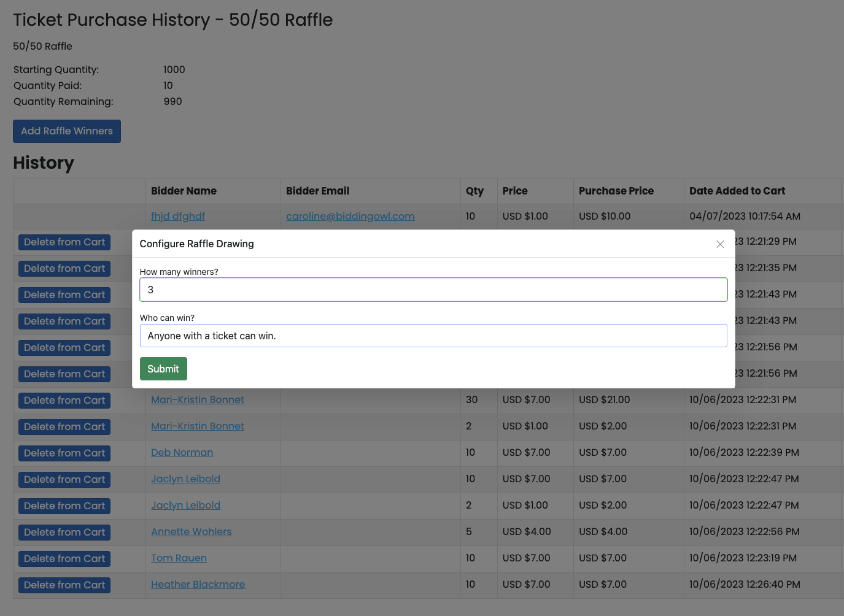Delete Jaclyn Leibold's 2-ticket entry from cart

(x=64, y=506)
